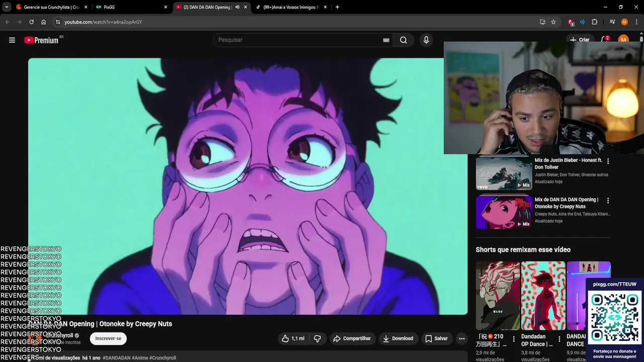Open the tab search dropdown arrow
This screenshot has width=644, height=362.
[7, 7]
